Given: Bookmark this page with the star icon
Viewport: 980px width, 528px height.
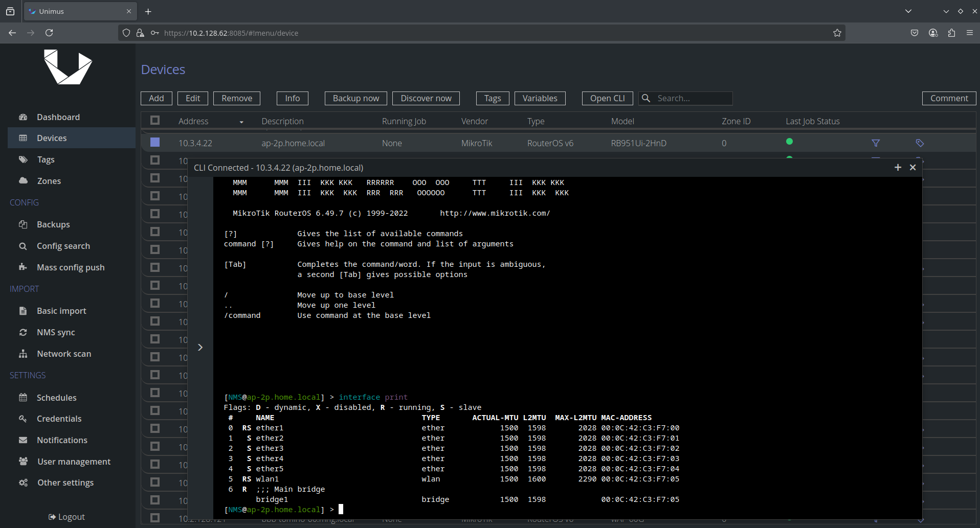Looking at the screenshot, I should [837, 33].
